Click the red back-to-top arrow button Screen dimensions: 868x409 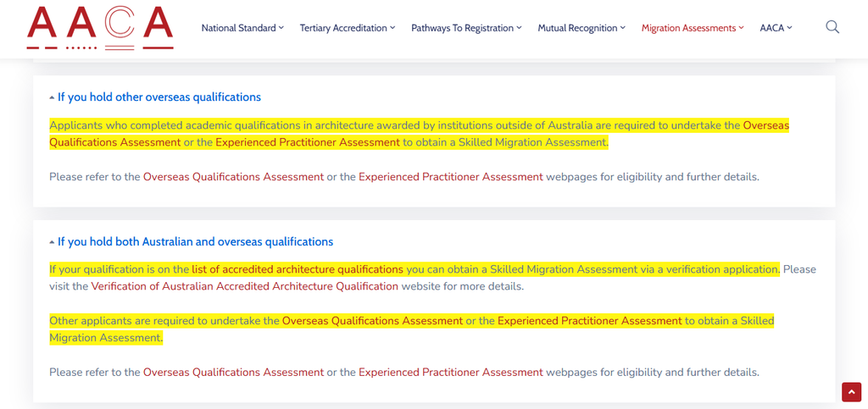coord(851,392)
